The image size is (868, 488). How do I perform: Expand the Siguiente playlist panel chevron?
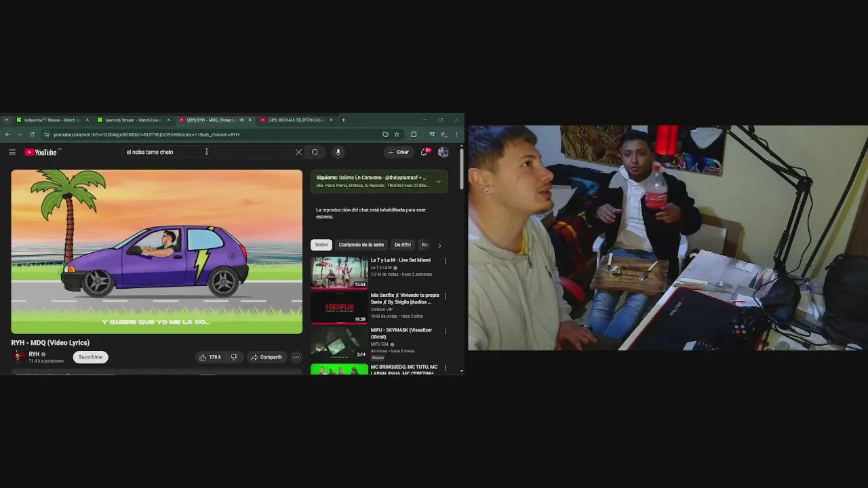point(438,181)
